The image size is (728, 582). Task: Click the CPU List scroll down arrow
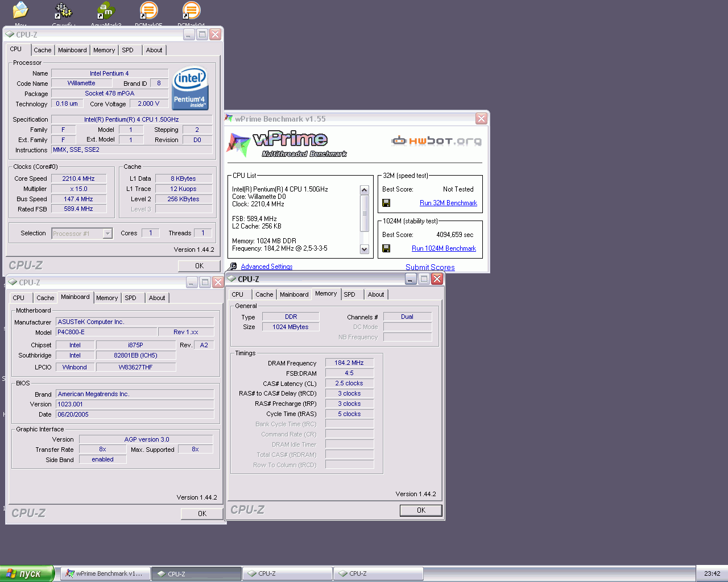click(365, 249)
